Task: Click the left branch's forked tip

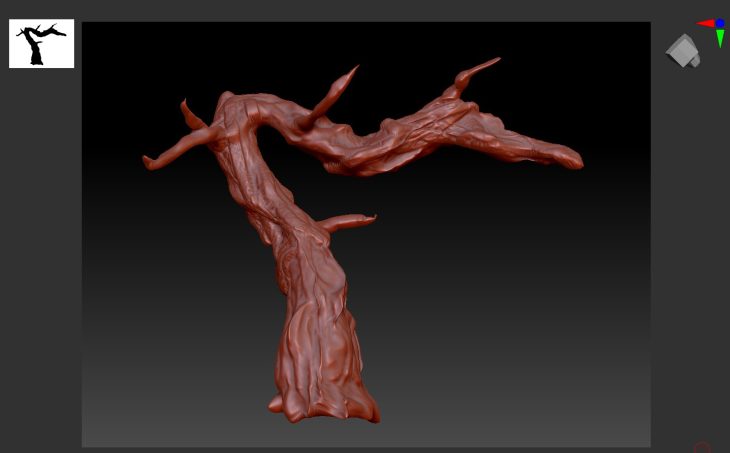Action: (150, 161)
